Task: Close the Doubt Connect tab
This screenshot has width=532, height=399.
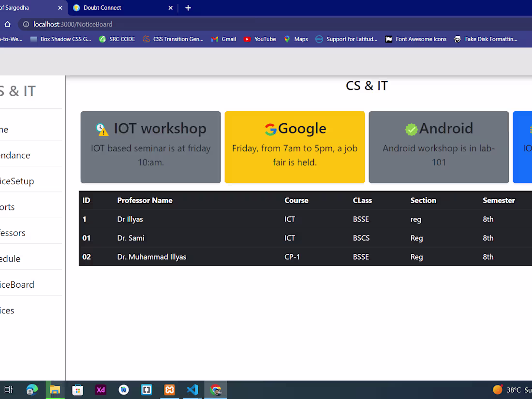Action: (171, 8)
